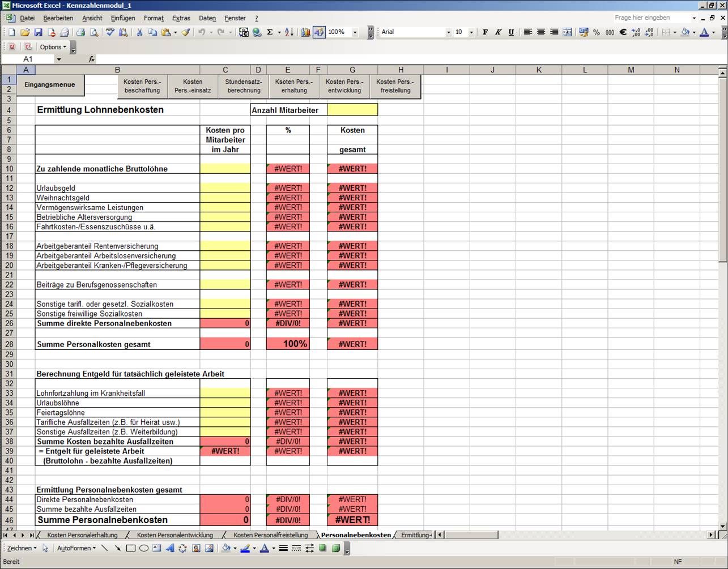Cut selection with the scissors icon
The height and width of the screenshot is (569, 728).
pos(139,32)
